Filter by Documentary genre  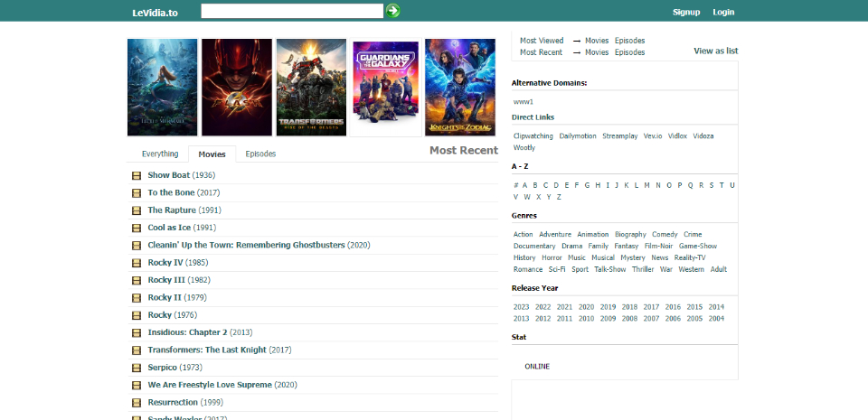pyautogui.click(x=534, y=246)
